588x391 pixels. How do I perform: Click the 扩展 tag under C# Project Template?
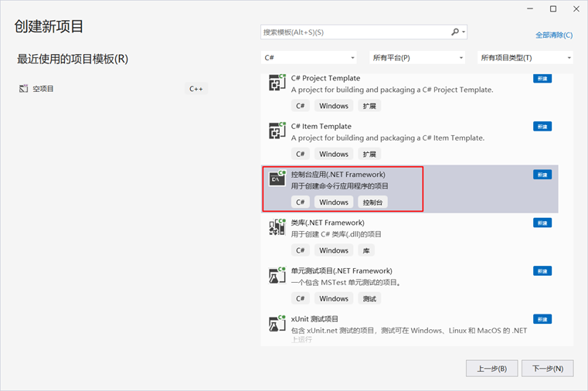pos(369,106)
